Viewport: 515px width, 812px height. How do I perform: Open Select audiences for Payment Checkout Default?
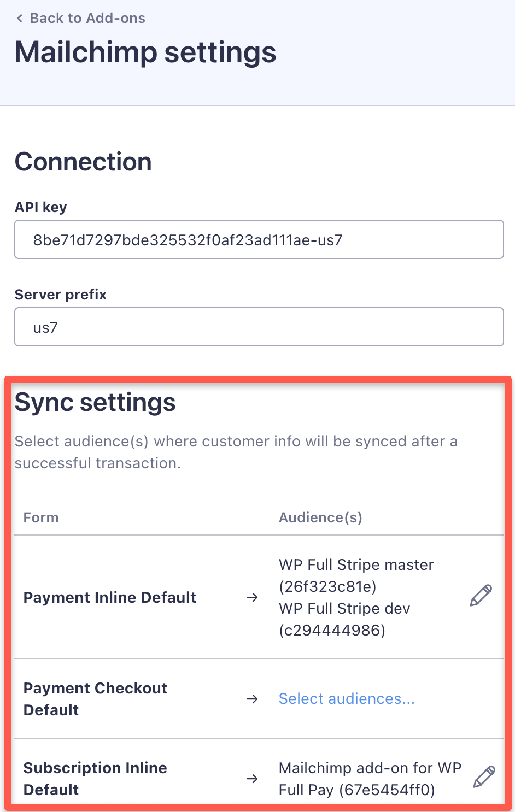coord(347,699)
